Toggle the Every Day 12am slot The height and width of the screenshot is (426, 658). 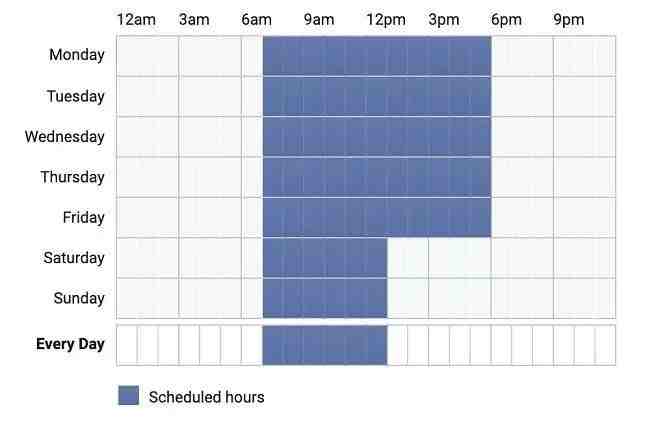coord(127,345)
